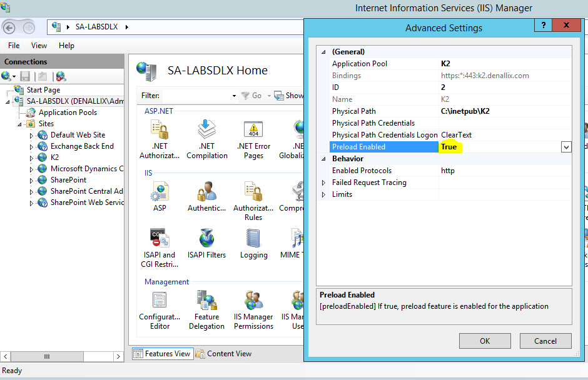
Task: Collapse the (General) settings section
Action: (323, 52)
